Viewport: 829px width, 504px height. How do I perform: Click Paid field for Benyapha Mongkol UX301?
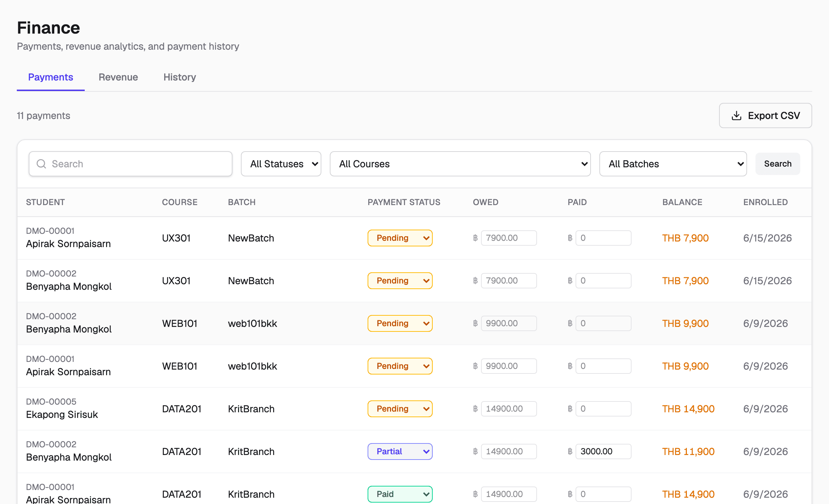click(604, 281)
